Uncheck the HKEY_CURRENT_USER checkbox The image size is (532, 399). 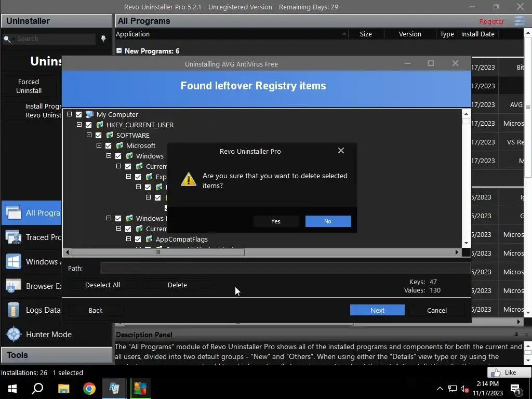click(88, 125)
